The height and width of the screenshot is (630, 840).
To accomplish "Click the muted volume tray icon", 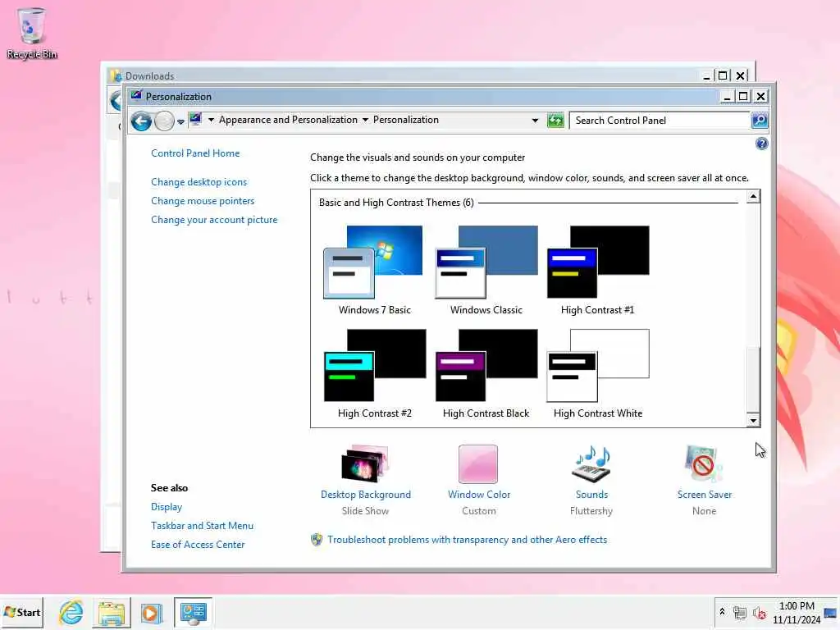I will [x=759, y=613].
